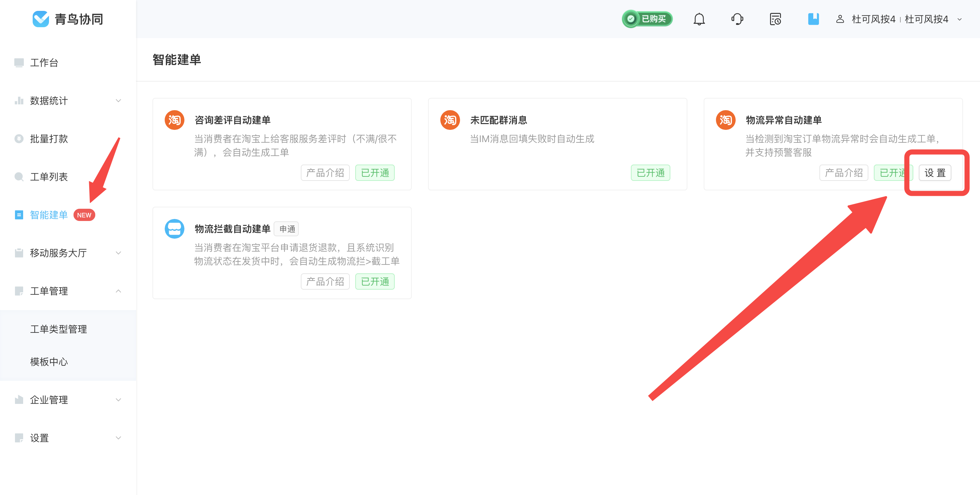
Task: Click the 批量打款 coin icon
Action: pos(19,139)
